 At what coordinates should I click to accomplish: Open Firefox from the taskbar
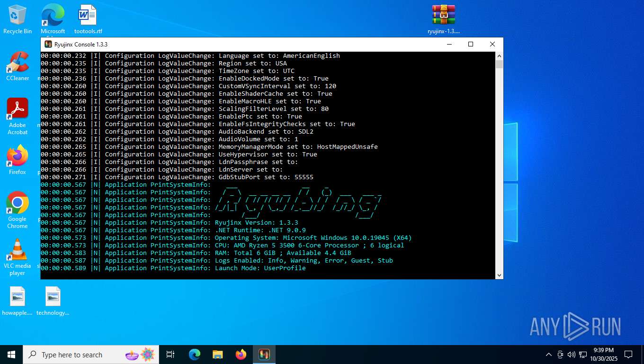(x=241, y=355)
